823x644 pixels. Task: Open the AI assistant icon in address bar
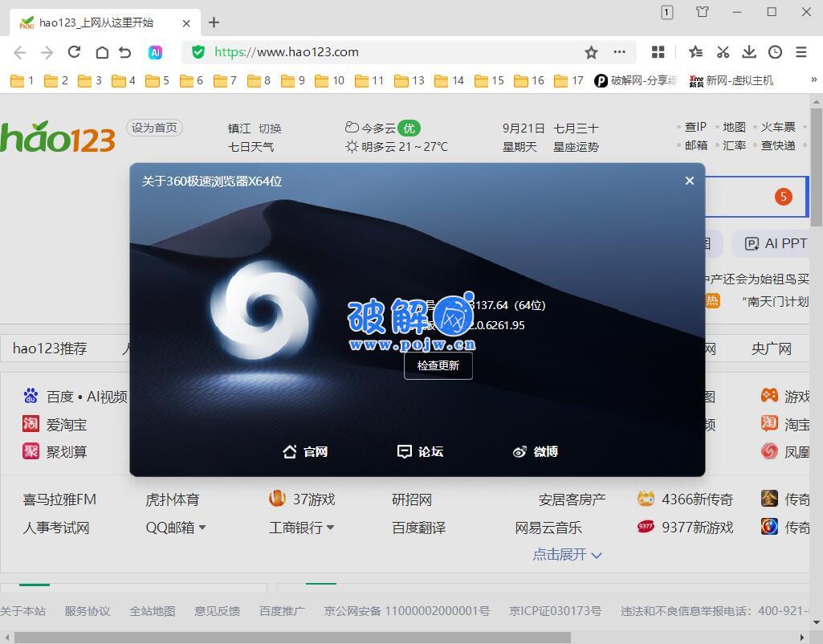coord(155,51)
